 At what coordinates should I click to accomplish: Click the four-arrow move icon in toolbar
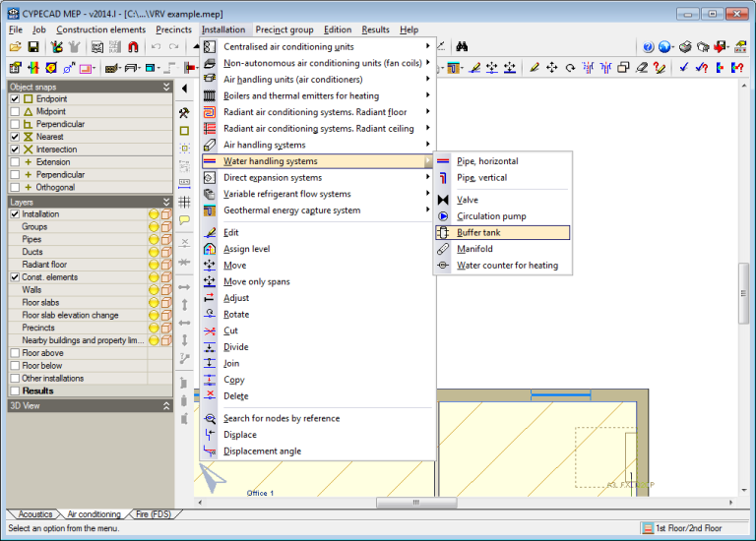pyautogui.click(x=552, y=68)
